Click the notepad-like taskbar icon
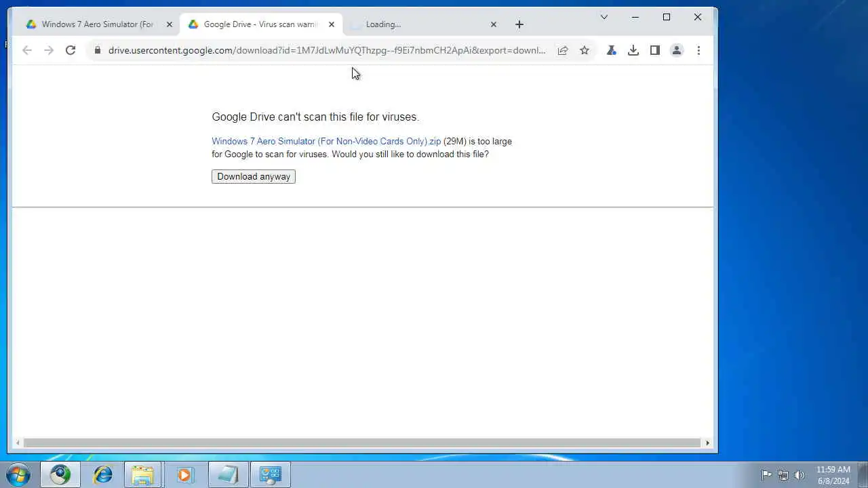 [x=227, y=474]
